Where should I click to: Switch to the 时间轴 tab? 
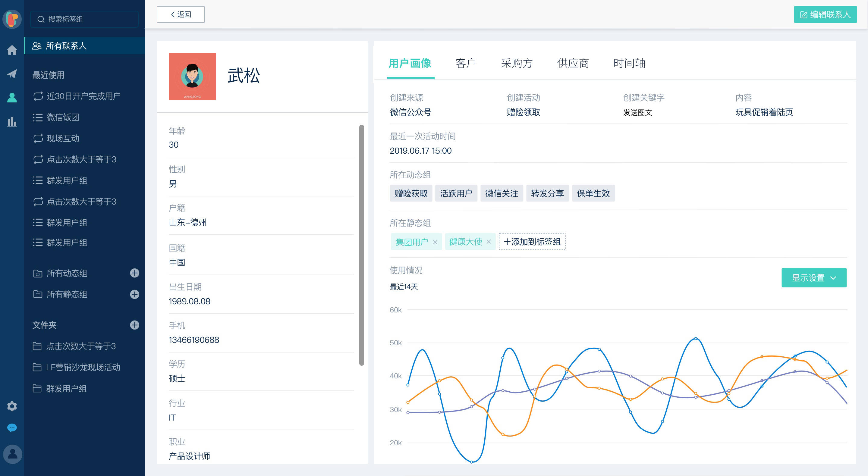(x=629, y=63)
